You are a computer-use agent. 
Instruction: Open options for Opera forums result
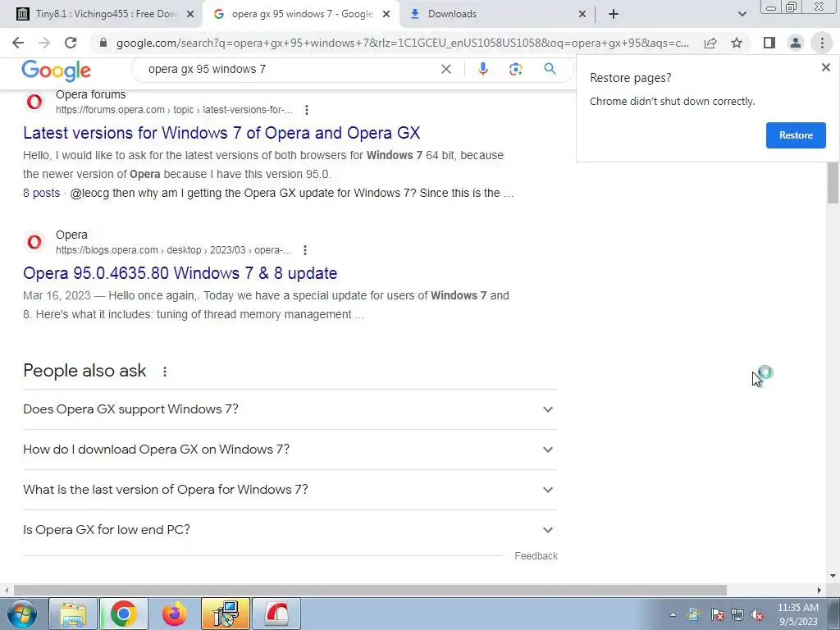(307, 110)
